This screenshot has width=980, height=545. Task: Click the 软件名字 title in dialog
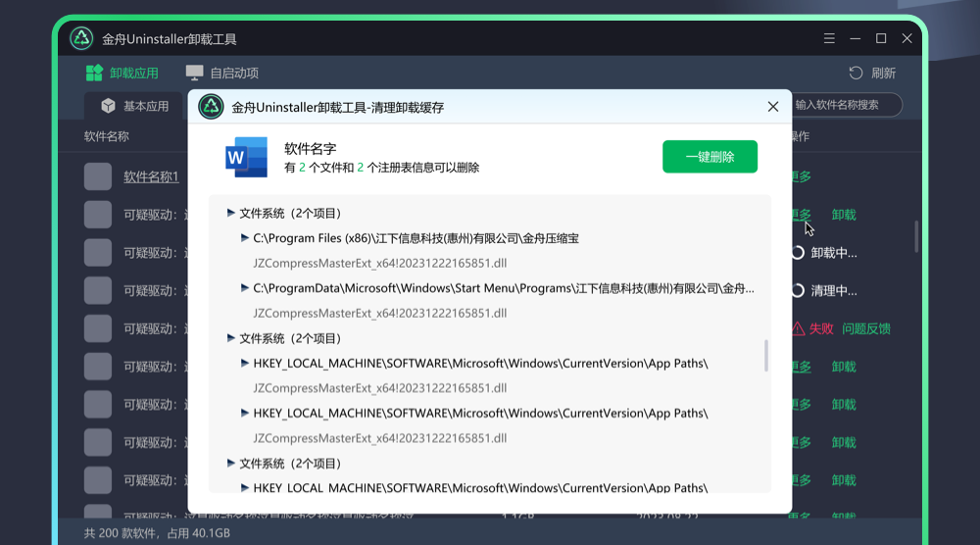pyautogui.click(x=310, y=149)
